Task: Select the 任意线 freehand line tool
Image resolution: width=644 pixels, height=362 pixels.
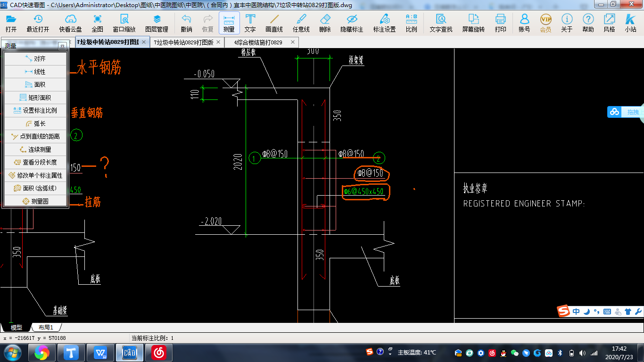Action: tap(301, 23)
